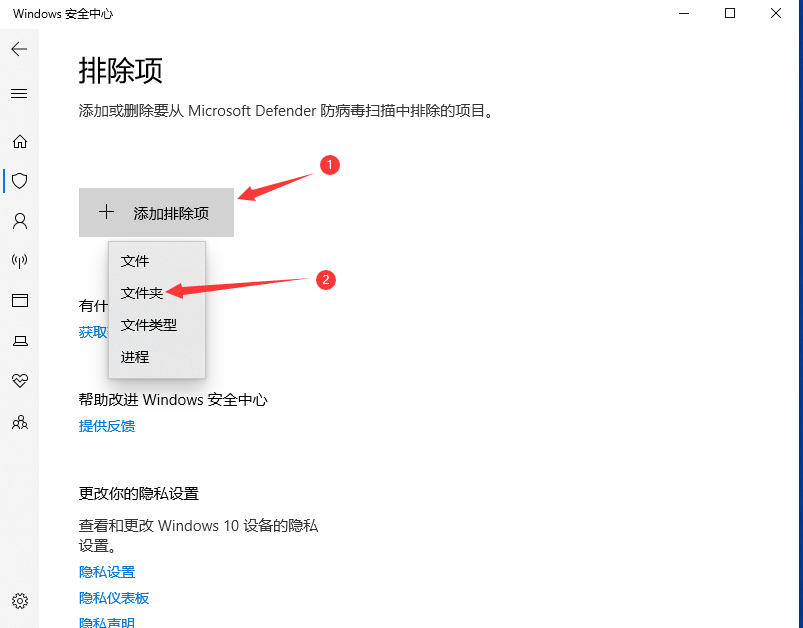Click the 帮助改进 Windows 安全中心 heading
Image resolution: width=803 pixels, height=628 pixels.
(173, 400)
